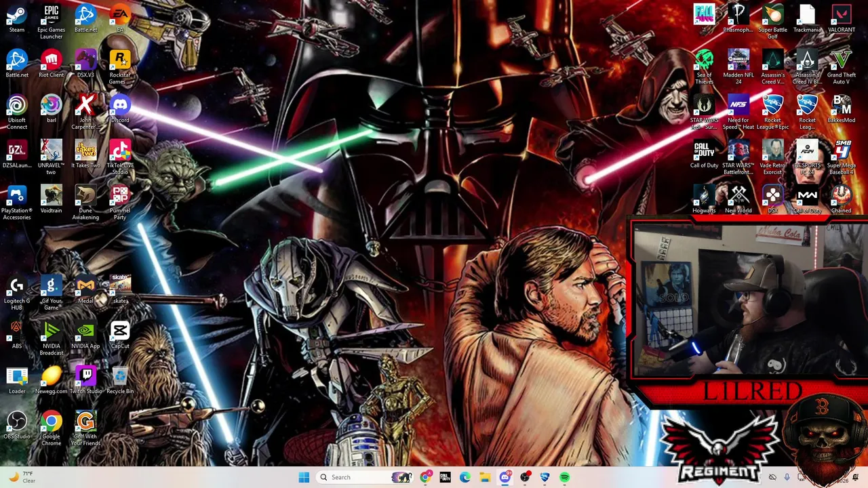The image size is (868, 488).
Task: Open the DZSALauncher shortcut
Action: click(x=17, y=155)
